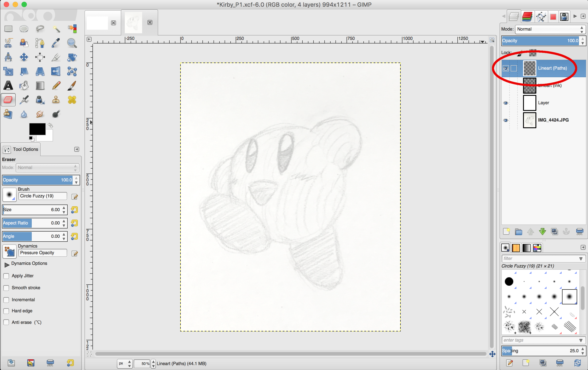Lower the layer with the green arrow
588x370 pixels.
click(542, 232)
